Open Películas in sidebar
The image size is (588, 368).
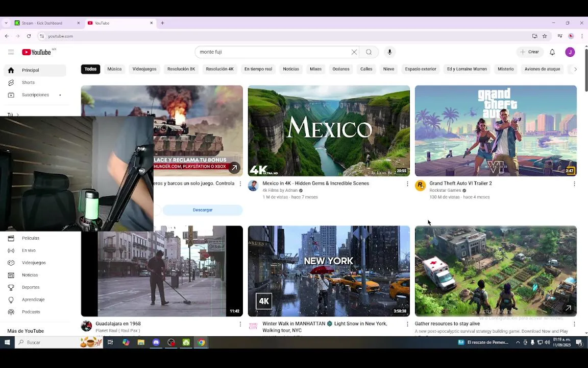[35, 238]
